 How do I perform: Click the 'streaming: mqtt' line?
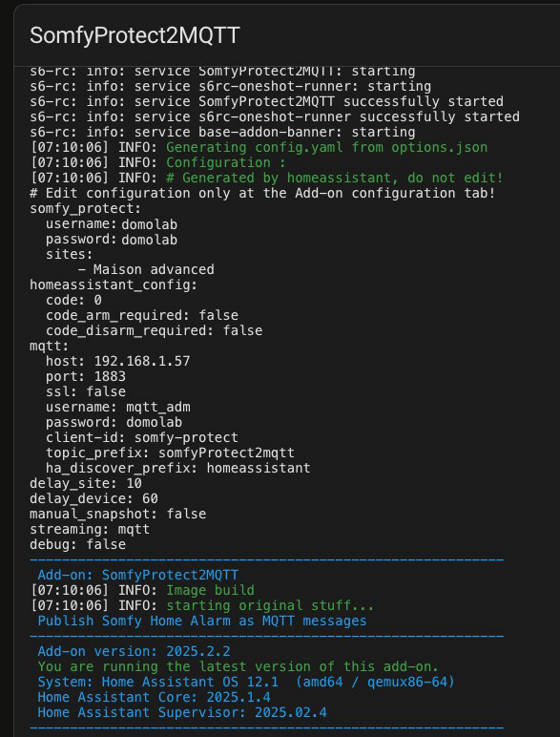click(90, 529)
